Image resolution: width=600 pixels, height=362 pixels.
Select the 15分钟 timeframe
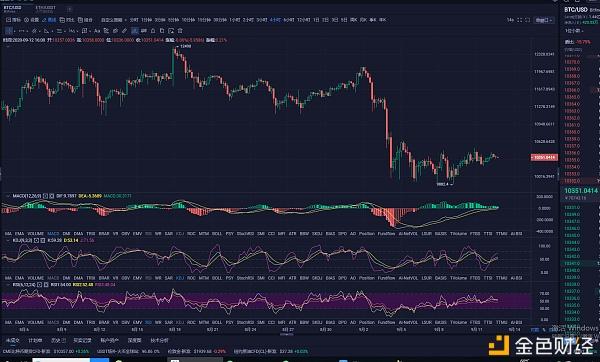(205, 20)
